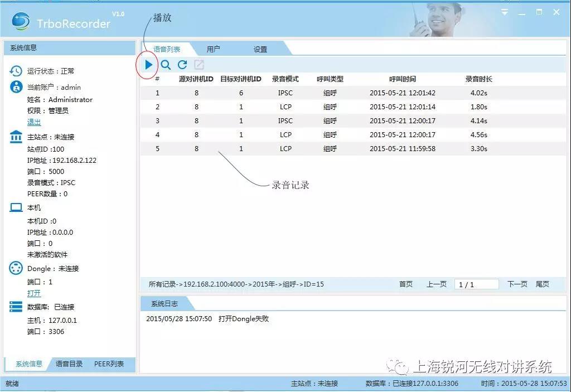Click the page number field showing 1 / 1

point(476,284)
